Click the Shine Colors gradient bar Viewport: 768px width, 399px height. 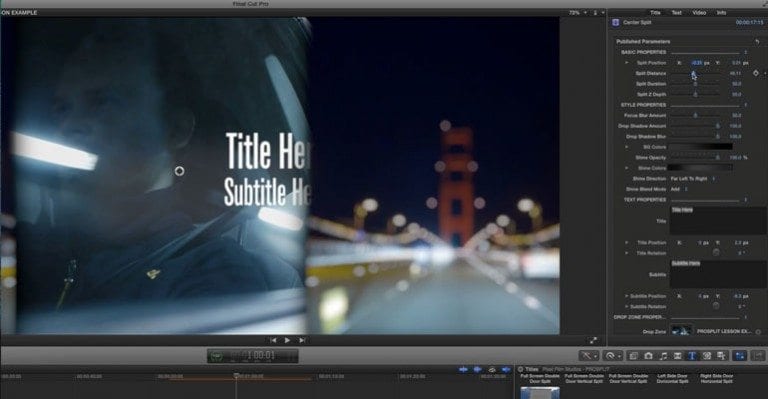[701, 168]
